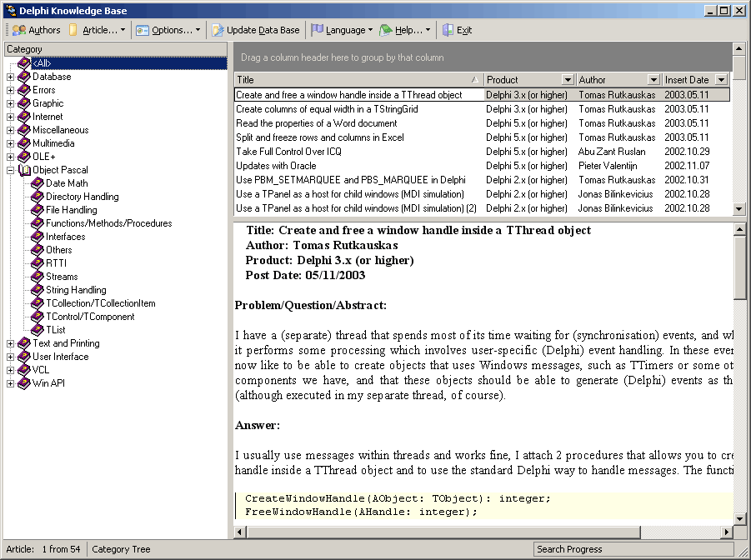Open the Options dropdown menu
Viewport: 751px width, 560px height.
coord(198,30)
